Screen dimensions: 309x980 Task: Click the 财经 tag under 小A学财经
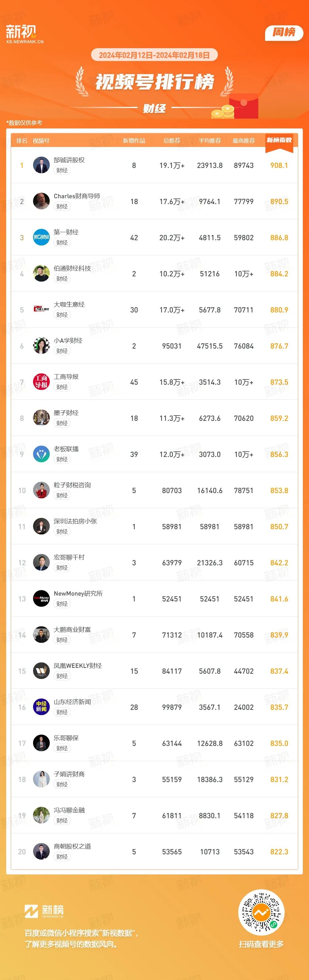point(62,351)
